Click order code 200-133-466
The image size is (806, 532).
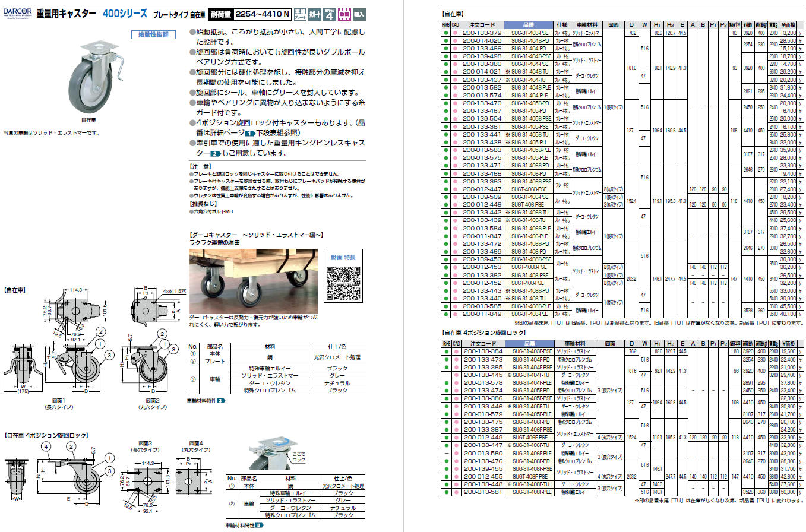click(x=482, y=48)
